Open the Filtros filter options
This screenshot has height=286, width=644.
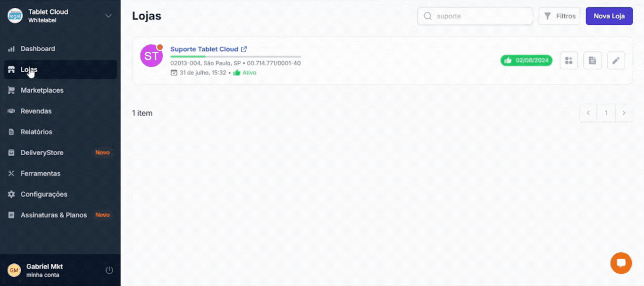(x=559, y=16)
